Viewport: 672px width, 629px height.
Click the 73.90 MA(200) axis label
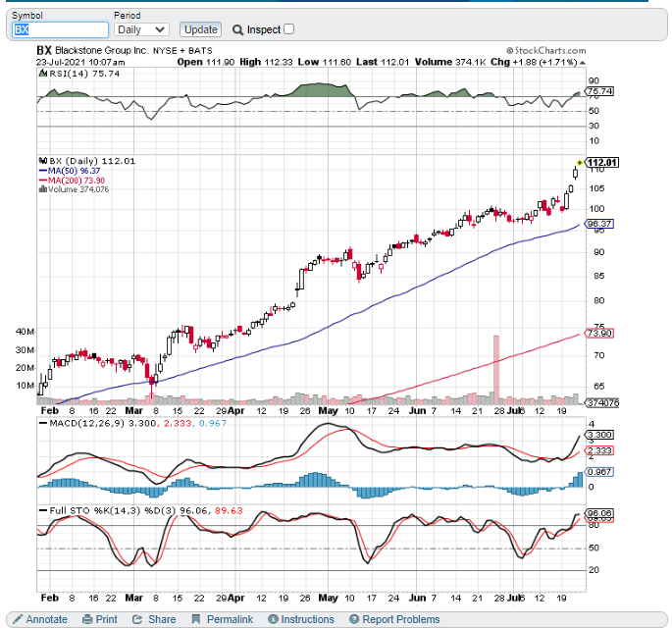coord(599,334)
